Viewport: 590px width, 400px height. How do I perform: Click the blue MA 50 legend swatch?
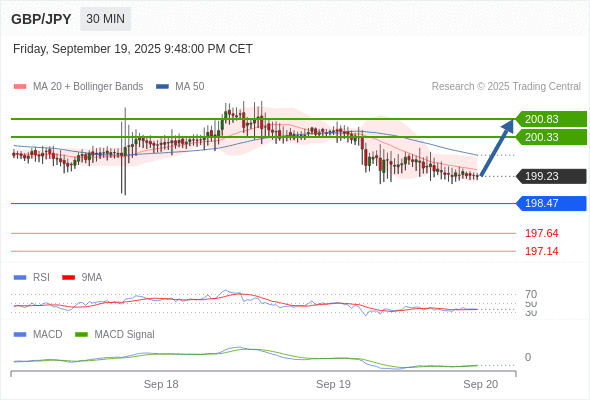point(162,87)
